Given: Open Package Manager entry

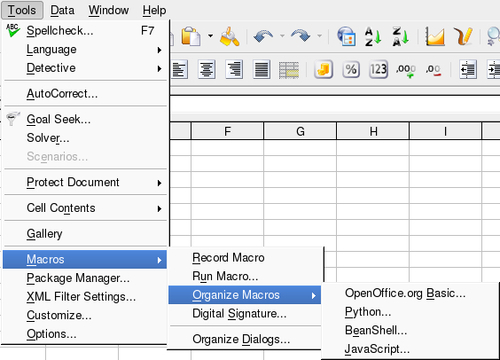Looking at the screenshot, I should (x=85, y=278).
